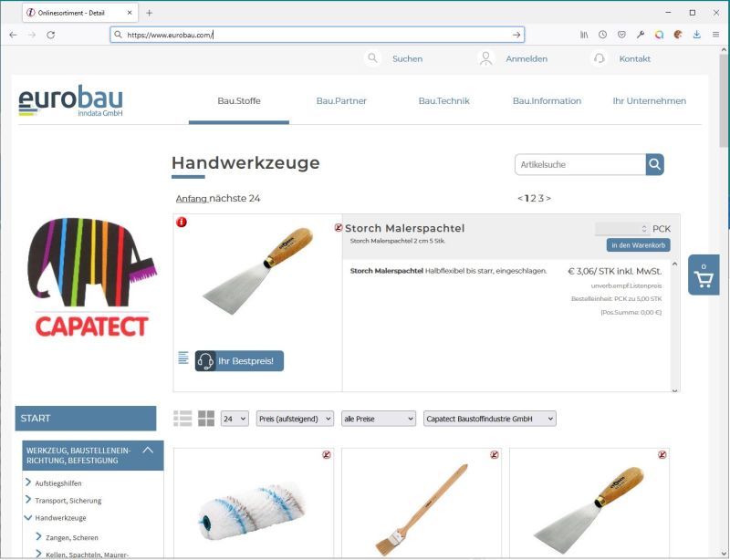730x560 pixels.
Task: Click the go arrow in the address bar
Action: [x=516, y=35]
